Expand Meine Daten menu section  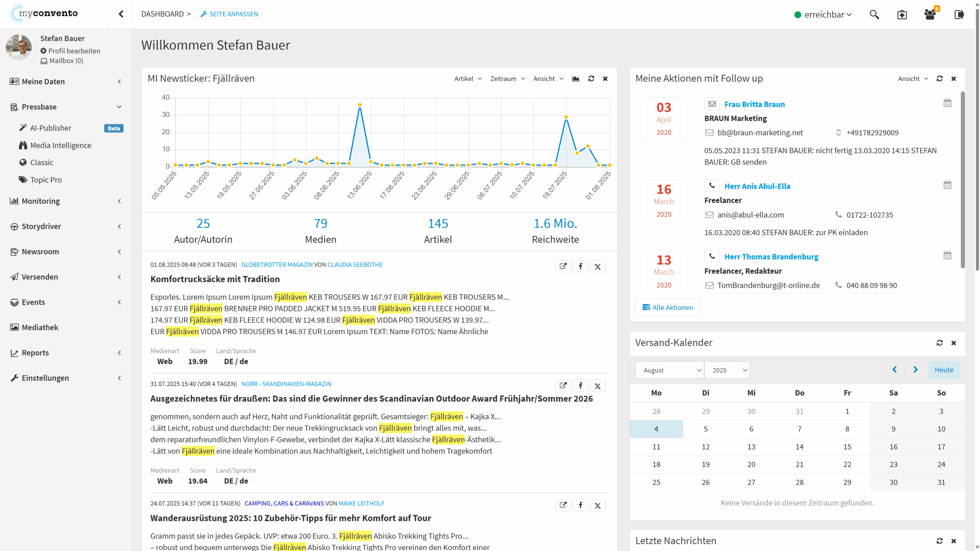(66, 82)
